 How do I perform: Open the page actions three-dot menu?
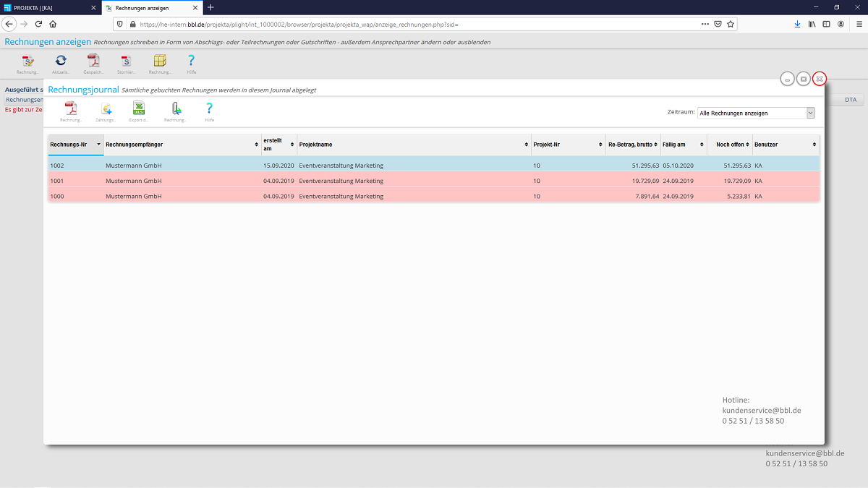pos(705,24)
